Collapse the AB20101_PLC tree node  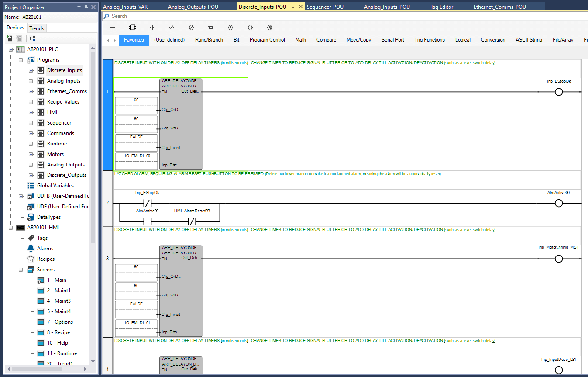[x=10, y=49]
